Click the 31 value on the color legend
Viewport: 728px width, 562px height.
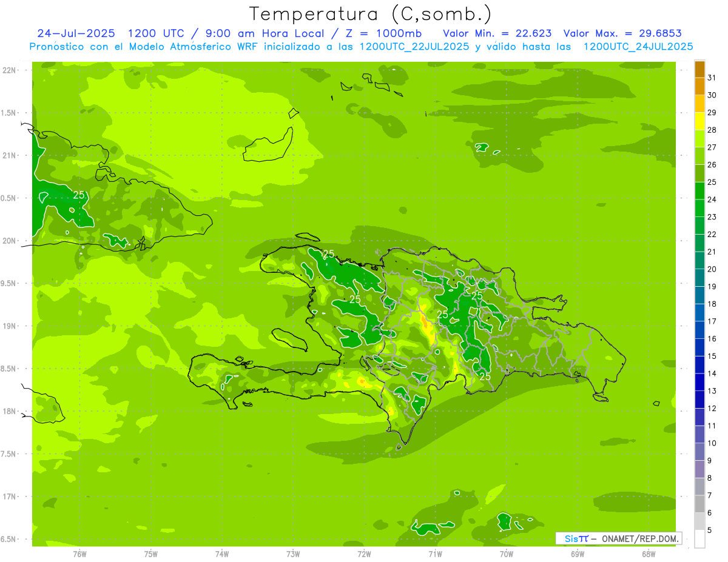(x=712, y=78)
